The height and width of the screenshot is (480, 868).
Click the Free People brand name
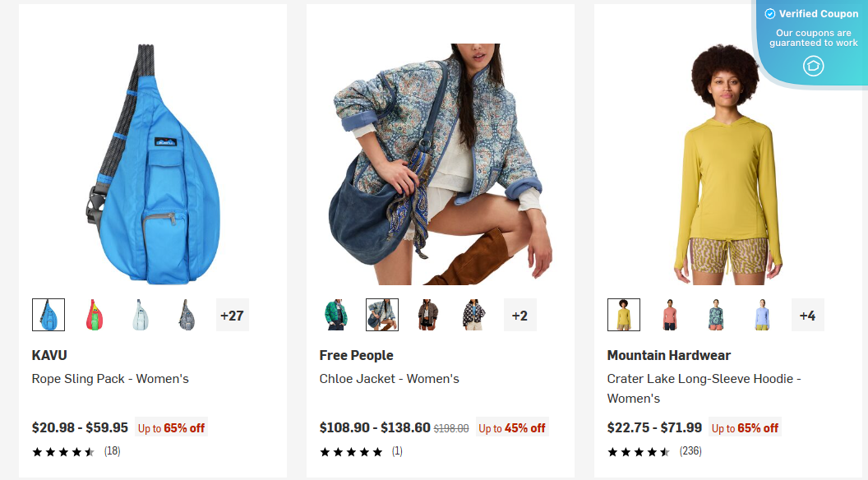(356, 355)
